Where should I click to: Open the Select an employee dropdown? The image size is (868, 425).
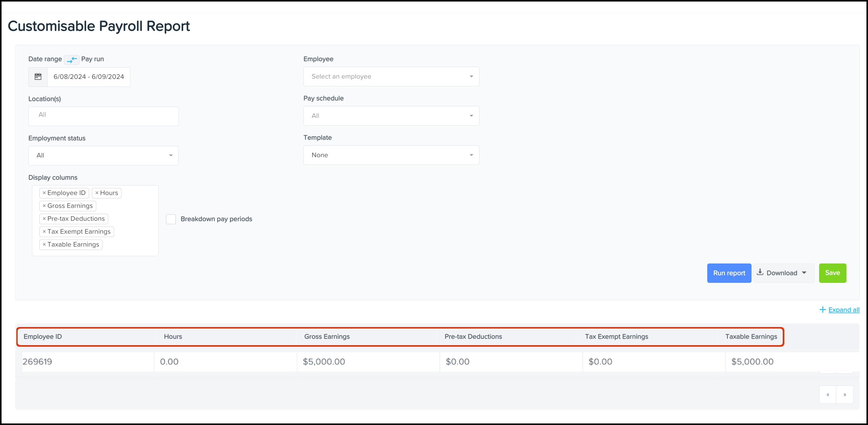click(391, 76)
